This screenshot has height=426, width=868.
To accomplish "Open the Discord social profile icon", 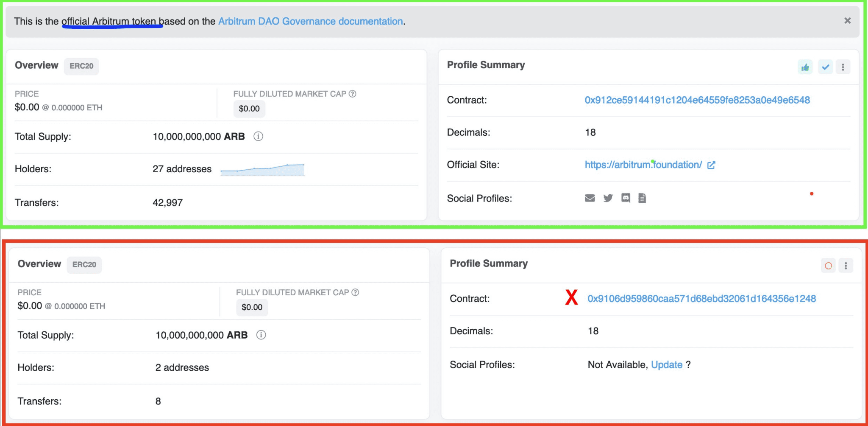I will 626,198.
